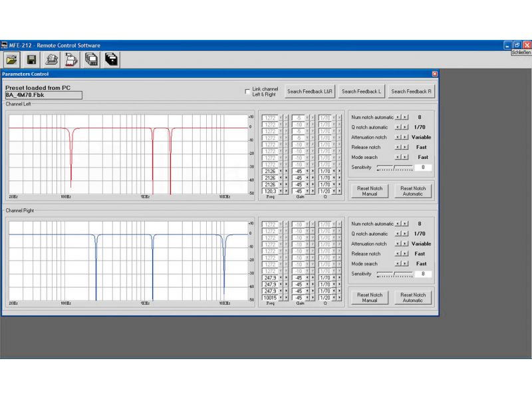Click Reset Notch Manual for Channel Left
532x399 pixels.
370,191
